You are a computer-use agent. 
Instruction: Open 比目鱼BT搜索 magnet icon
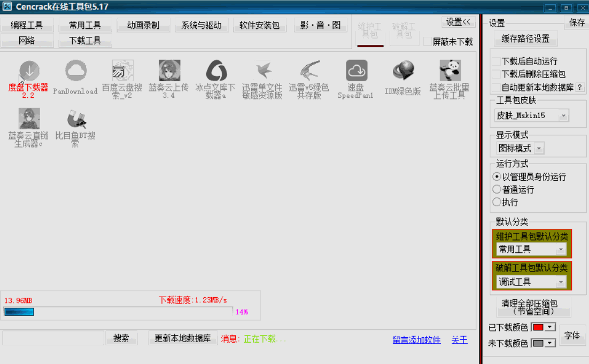(75, 118)
